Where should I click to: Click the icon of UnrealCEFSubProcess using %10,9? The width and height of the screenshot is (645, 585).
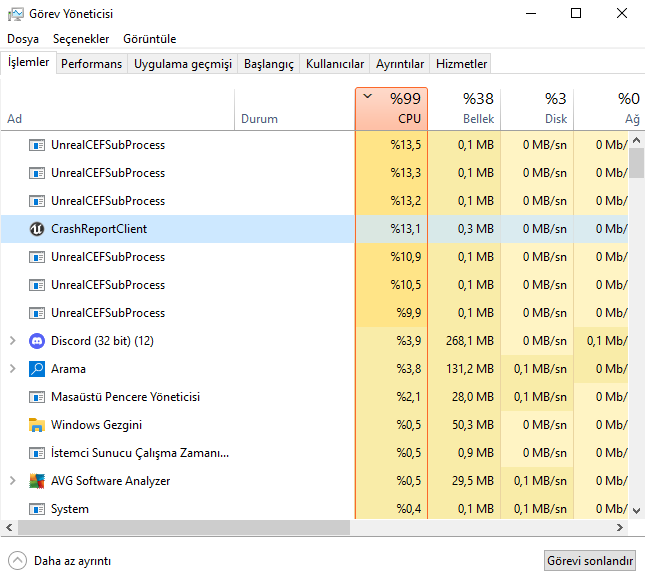click(37, 257)
